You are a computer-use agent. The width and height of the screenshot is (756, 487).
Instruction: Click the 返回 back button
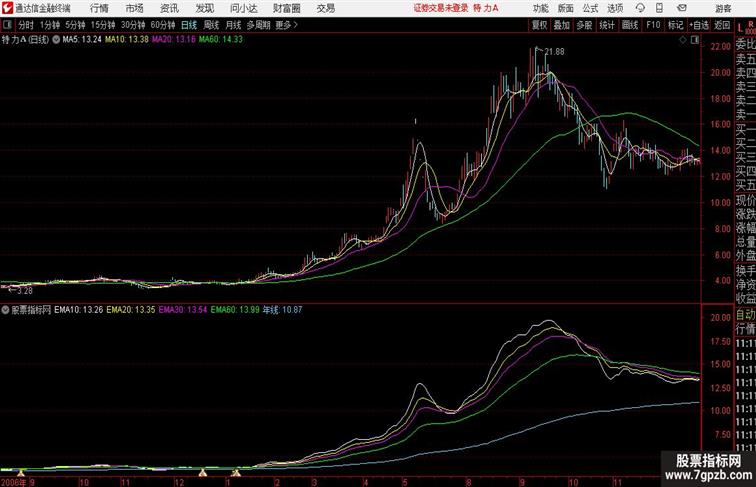[x=722, y=25]
